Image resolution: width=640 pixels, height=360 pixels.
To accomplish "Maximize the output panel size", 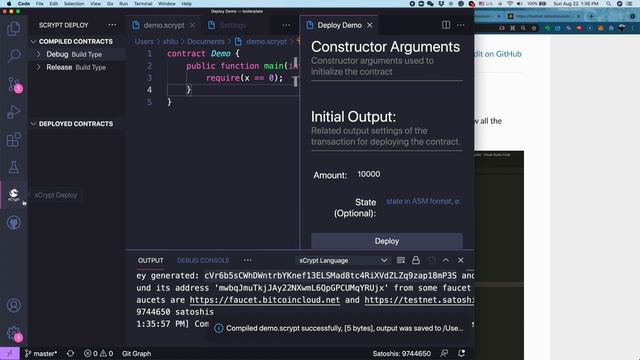I will 446,260.
